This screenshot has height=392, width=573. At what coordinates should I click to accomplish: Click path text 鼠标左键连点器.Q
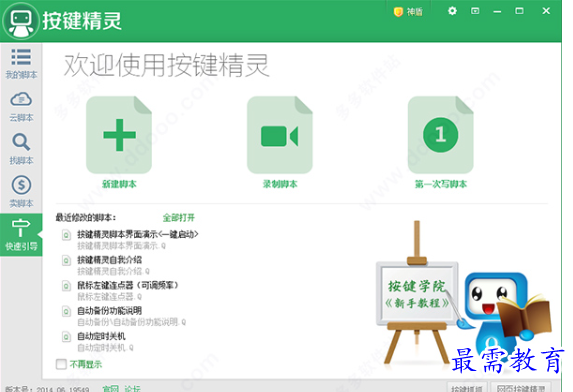tap(109, 297)
